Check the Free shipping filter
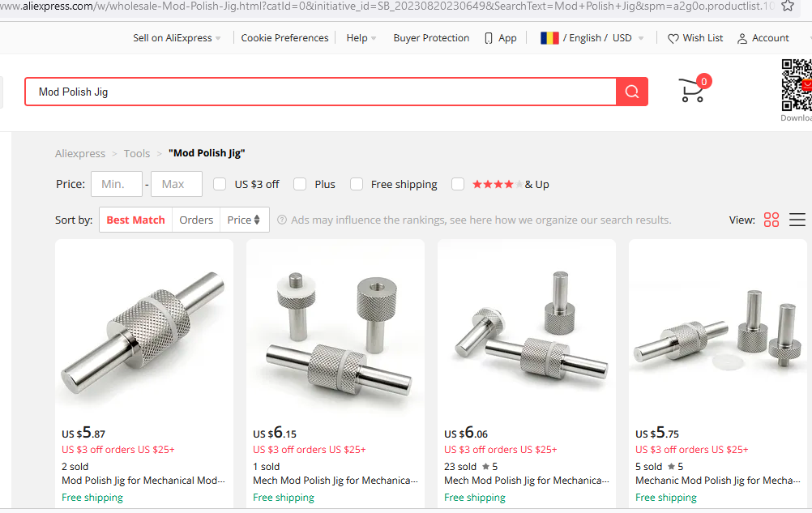812x513 pixels. tap(357, 184)
